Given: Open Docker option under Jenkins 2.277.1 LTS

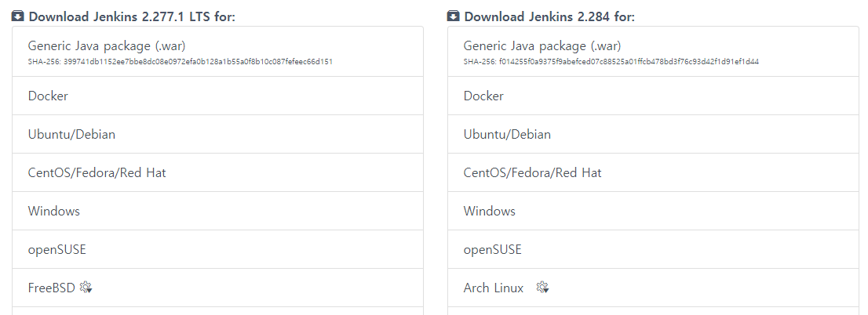Looking at the screenshot, I should 217,96.
